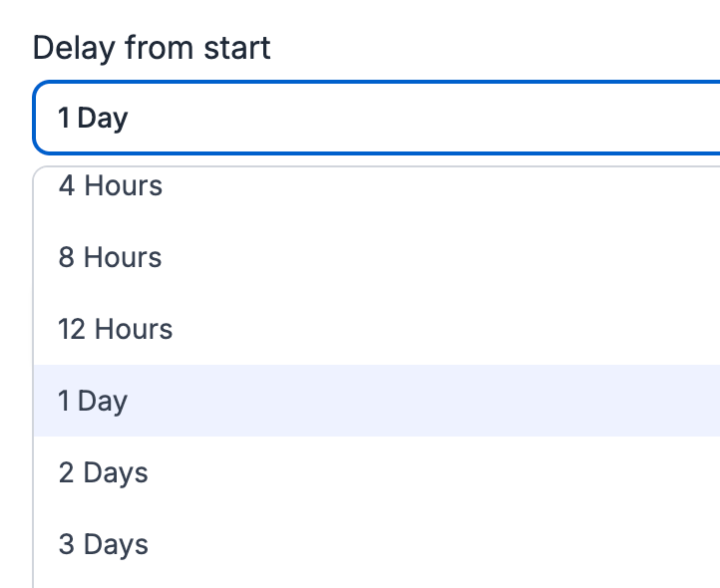This screenshot has width=720, height=588.
Task: Open the Delay from start dropdown field
Action: tap(377, 118)
